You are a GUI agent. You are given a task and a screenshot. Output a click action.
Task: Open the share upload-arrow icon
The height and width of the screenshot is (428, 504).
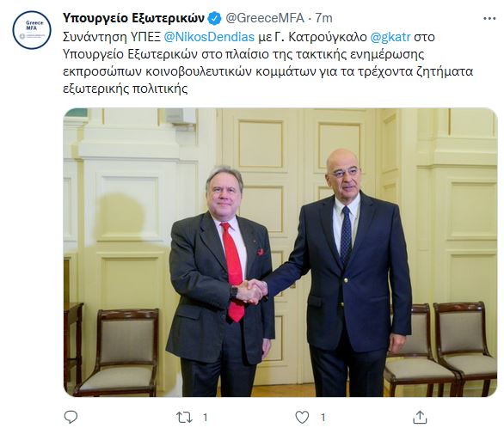click(x=420, y=417)
